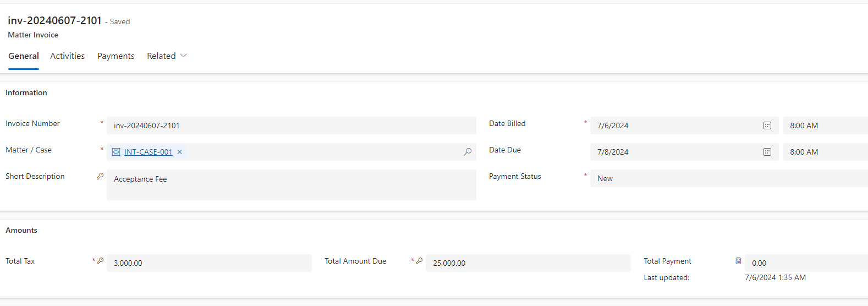868x306 pixels.
Task: Open the Date Due calendar picker
Action: [767, 152]
